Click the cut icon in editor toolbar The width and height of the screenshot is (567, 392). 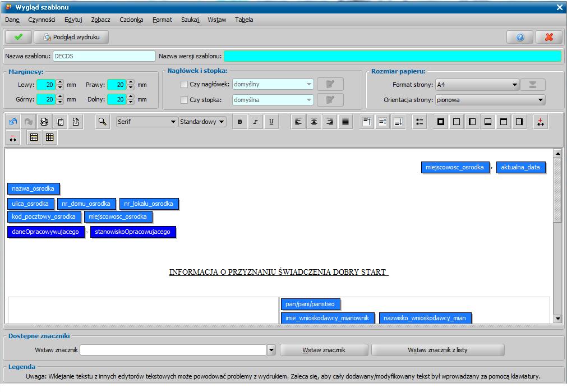44,122
